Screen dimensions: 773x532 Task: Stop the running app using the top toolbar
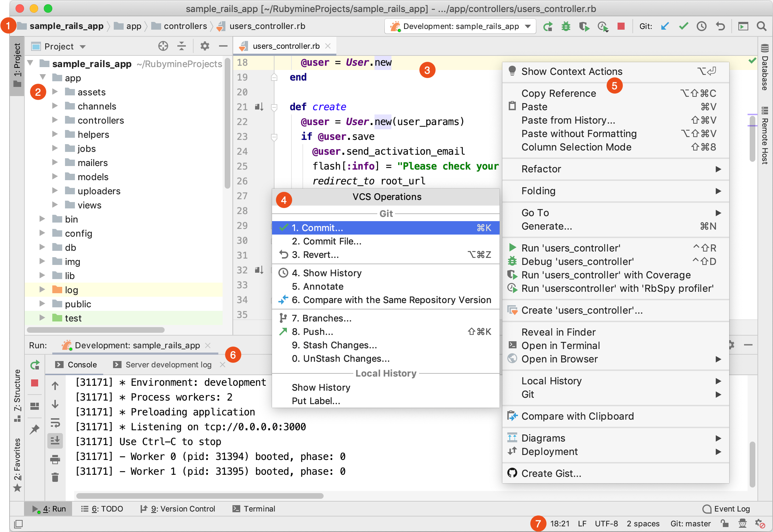tap(621, 26)
